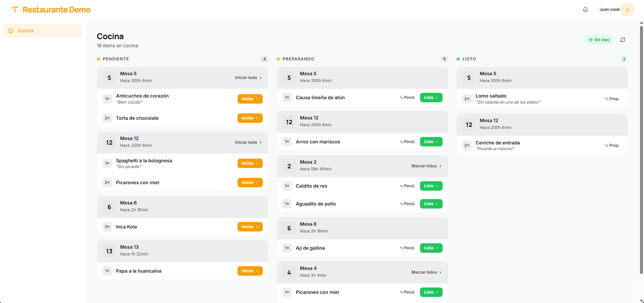Click the Restaurante Demo logo
This screenshot has height=303, width=644.
(51, 10)
